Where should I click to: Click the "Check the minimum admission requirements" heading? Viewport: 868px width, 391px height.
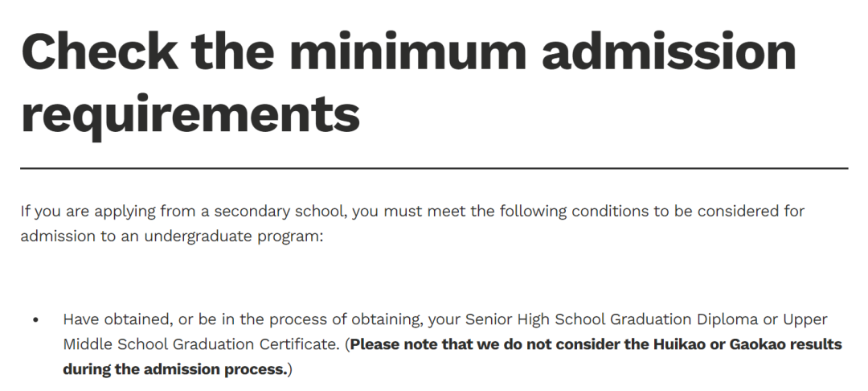(x=408, y=83)
